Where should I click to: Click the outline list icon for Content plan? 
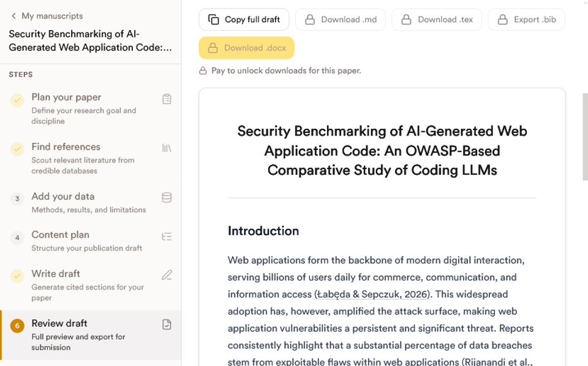tap(167, 237)
